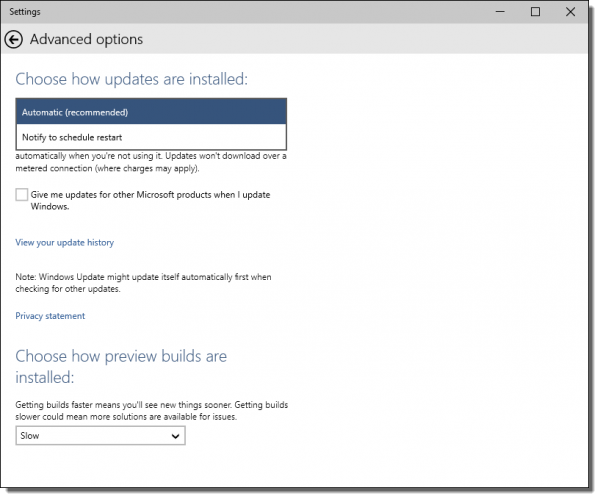The width and height of the screenshot is (600, 499).
Task: Select the Automatic (recommended) option
Action: (x=151, y=112)
